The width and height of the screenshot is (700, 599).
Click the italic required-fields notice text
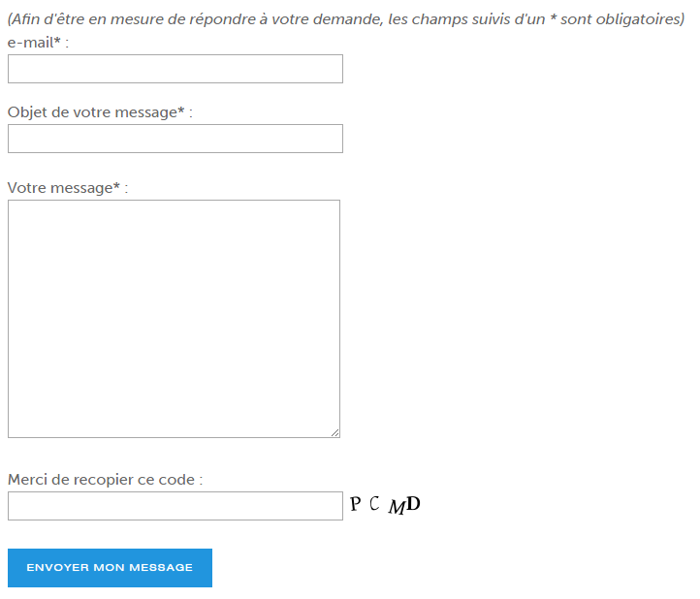point(346,19)
